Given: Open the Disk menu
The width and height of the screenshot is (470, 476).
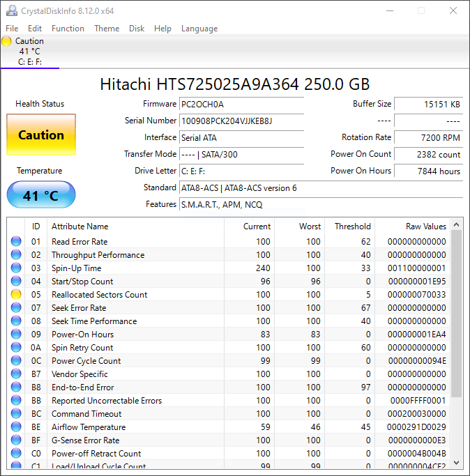Looking at the screenshot, I should 137,29.
